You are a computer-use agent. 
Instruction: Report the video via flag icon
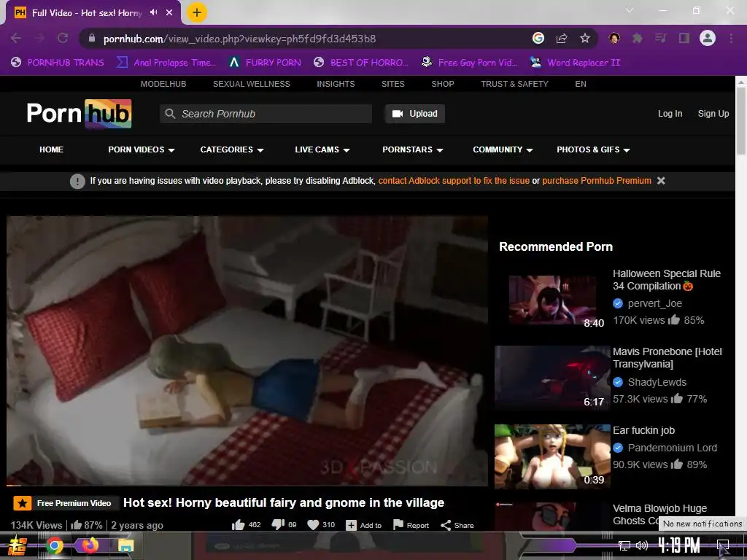coord(398,525)
